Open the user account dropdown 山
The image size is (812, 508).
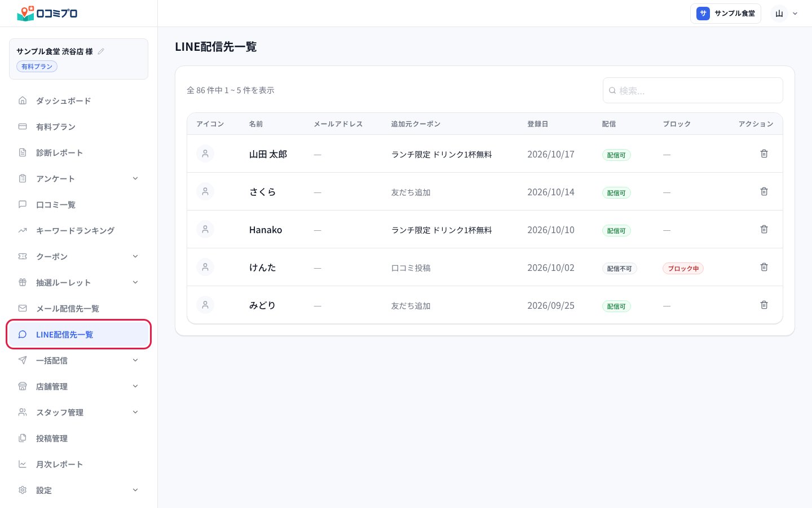[x=785, y=14]
